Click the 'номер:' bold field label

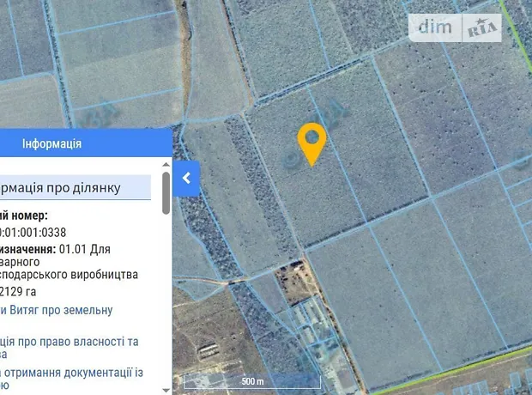click(26, 216)
